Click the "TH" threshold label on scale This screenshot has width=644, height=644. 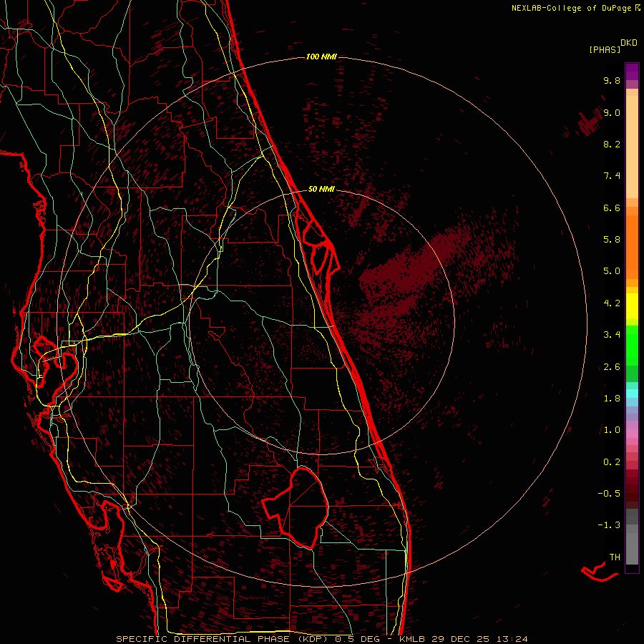(615, 557)
